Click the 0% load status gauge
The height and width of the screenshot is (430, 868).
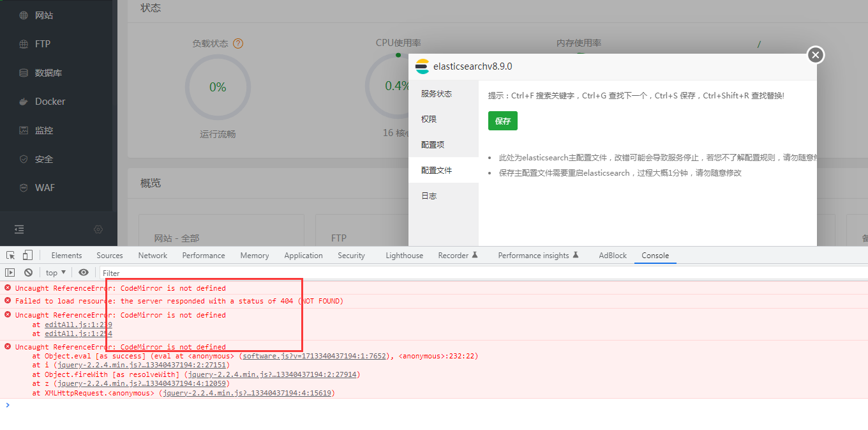click(218, 88)
